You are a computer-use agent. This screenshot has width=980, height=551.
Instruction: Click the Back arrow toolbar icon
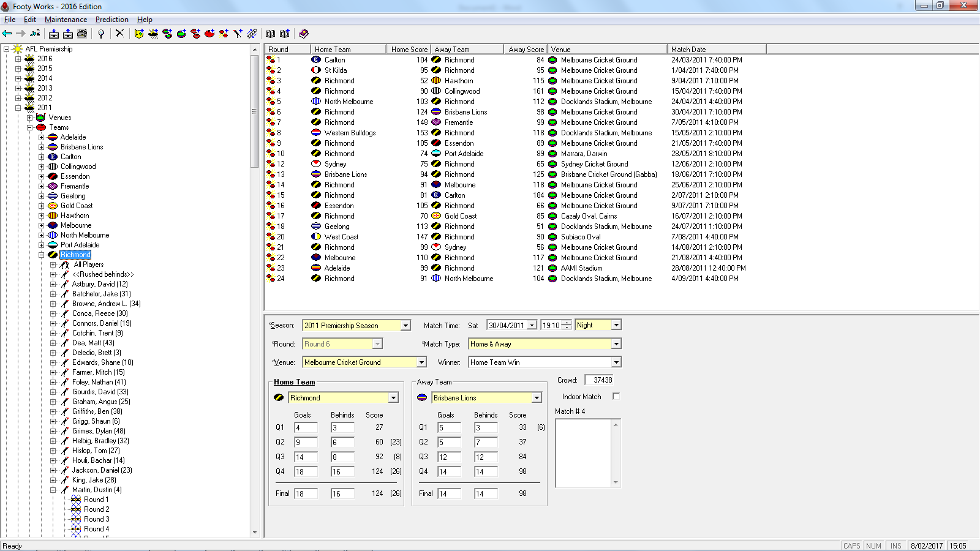pyautogui.click(x=7, y=34)
